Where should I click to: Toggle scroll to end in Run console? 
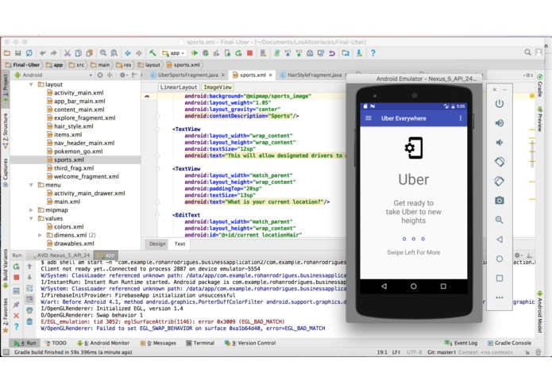coord(29,299)
